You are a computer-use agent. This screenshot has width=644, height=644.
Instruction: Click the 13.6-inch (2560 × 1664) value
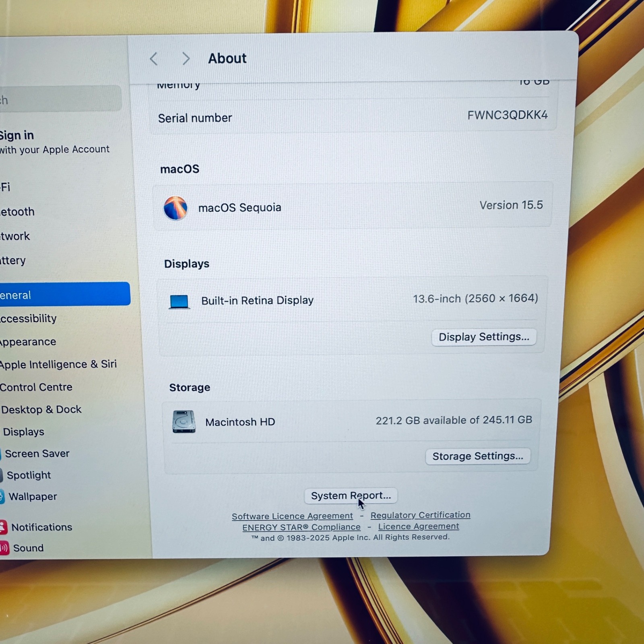[x=475, y=299]
